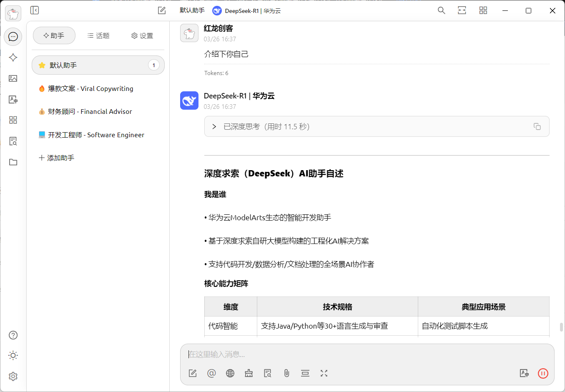Click new topic icon in input toolbar
Viewport: 565px width, 392px height.
click(193, 373)
